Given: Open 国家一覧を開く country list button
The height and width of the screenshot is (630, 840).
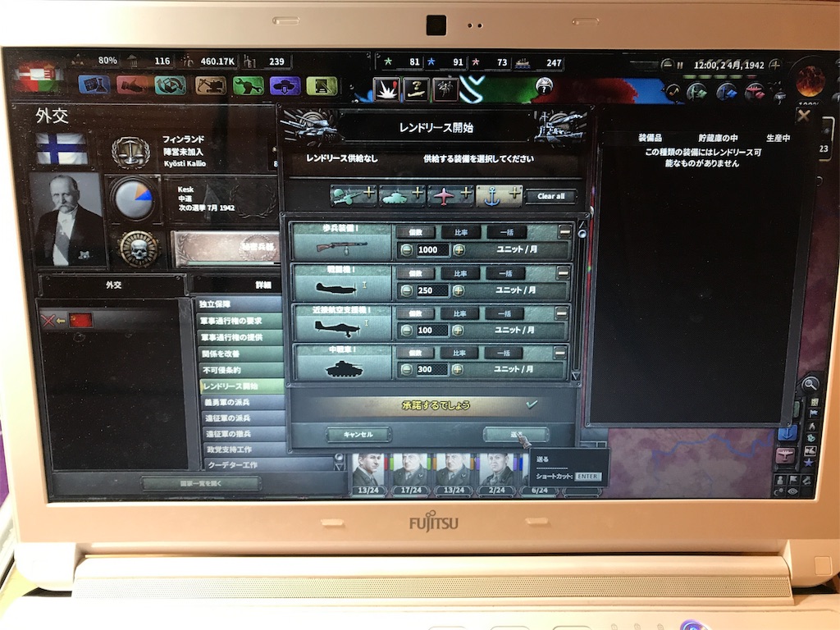Looking at the screenshot, I should 202,483.
